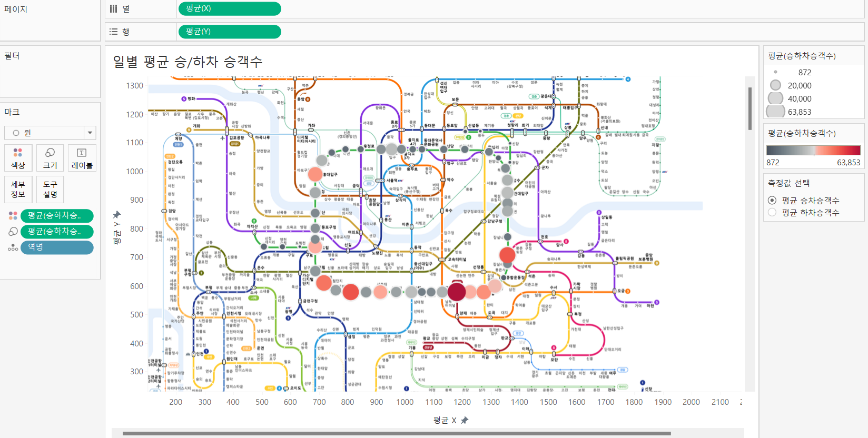This screenshot has width=868, height=438.
Task: Click the 측정값 선택 parameter title
Action: pyautogui.click(x=789, y=183)
